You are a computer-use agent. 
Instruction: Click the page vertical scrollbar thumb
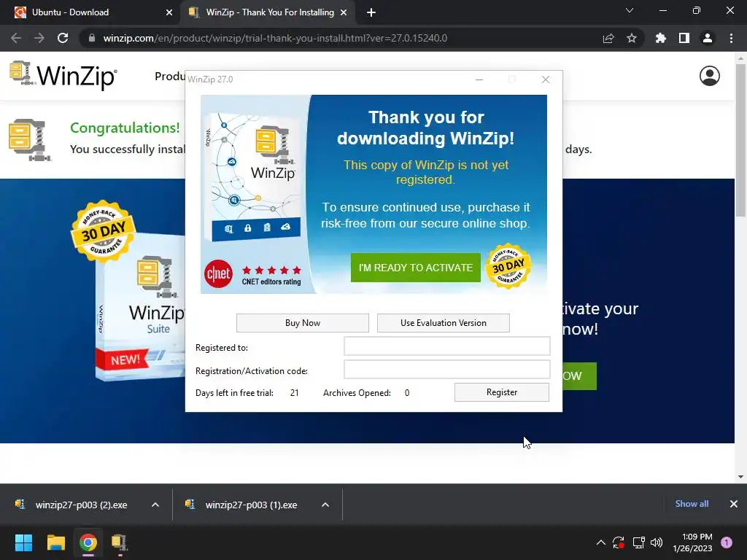[740, 141]
